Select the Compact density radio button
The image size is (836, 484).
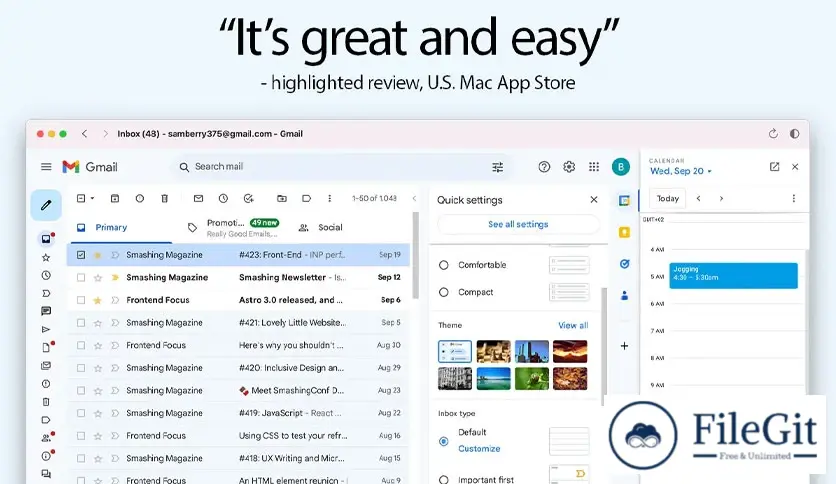pyautogui.click(x=444, y=292)
